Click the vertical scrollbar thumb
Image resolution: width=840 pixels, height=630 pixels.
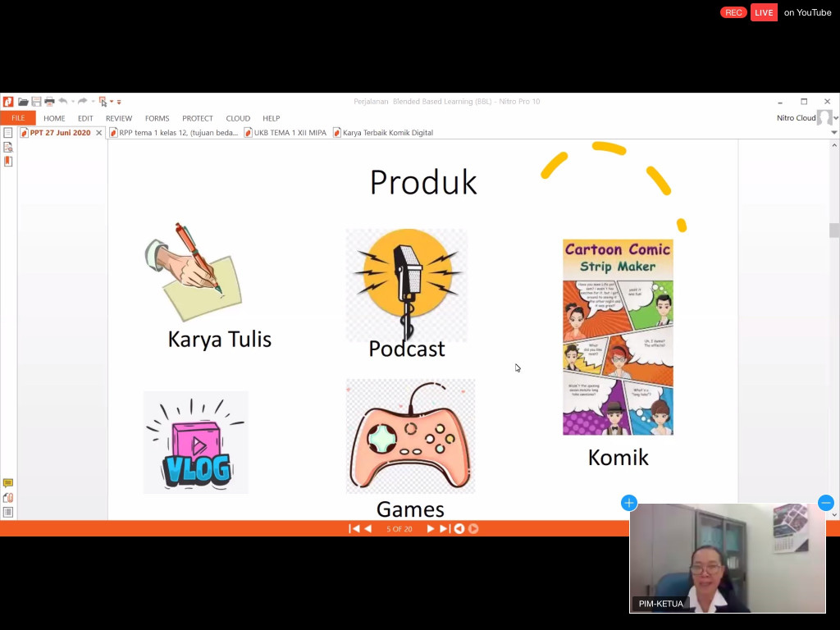[x=834, y=231]
